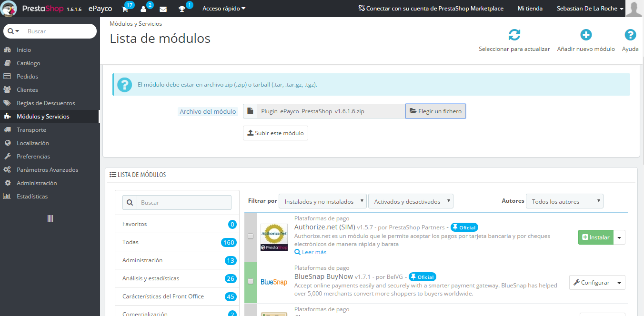Open the new customers notification icon
Viewport: 644px width, 316px height.
click(143, 9)
